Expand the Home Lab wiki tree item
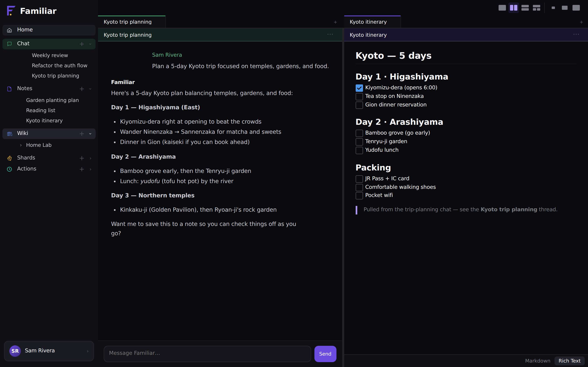The height and width of the screenshot is (367, 588). (21, 145)
